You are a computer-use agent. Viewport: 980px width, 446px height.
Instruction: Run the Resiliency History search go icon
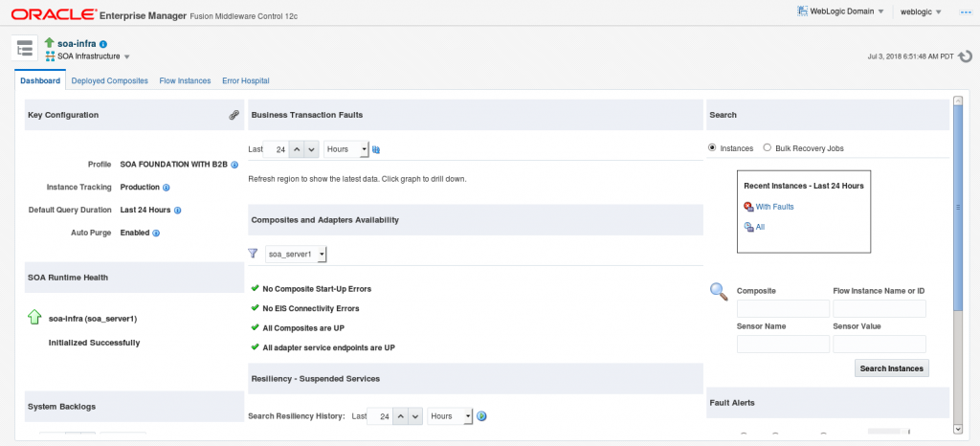pyautogui.click(x=481, y=416)
